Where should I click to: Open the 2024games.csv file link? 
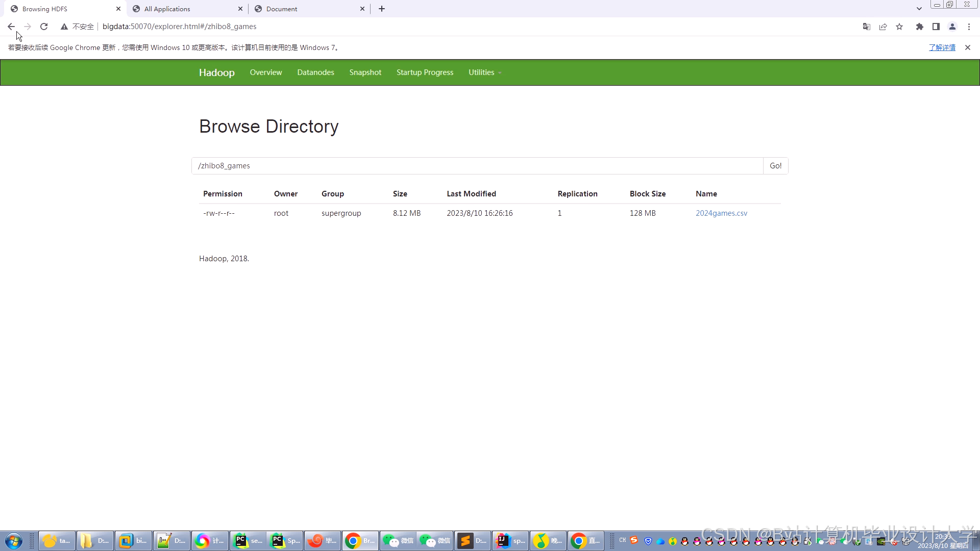[x=721, y=213]
